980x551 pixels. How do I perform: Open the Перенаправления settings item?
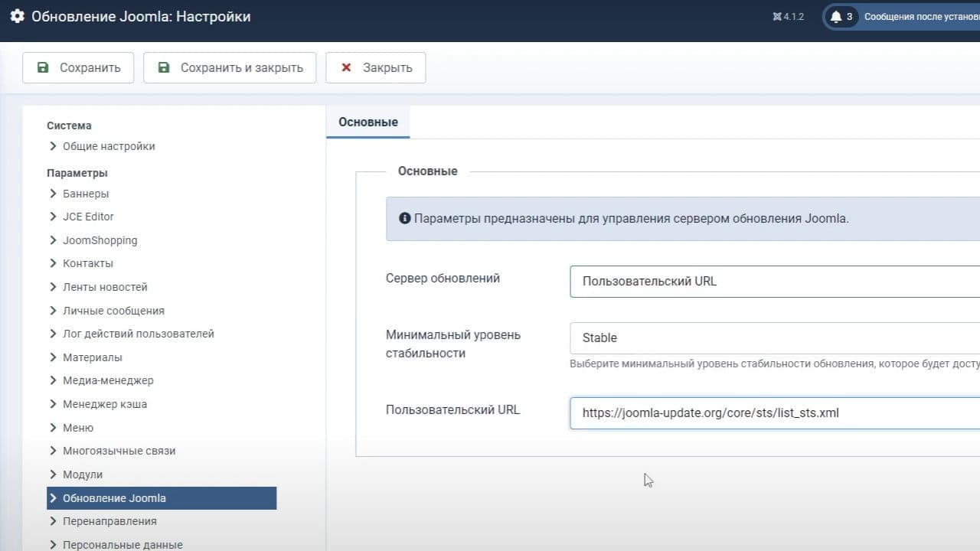109,521
